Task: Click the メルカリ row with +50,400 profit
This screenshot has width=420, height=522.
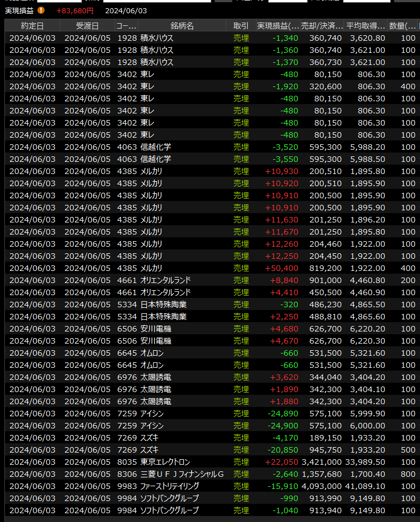Action: (182, 268)
